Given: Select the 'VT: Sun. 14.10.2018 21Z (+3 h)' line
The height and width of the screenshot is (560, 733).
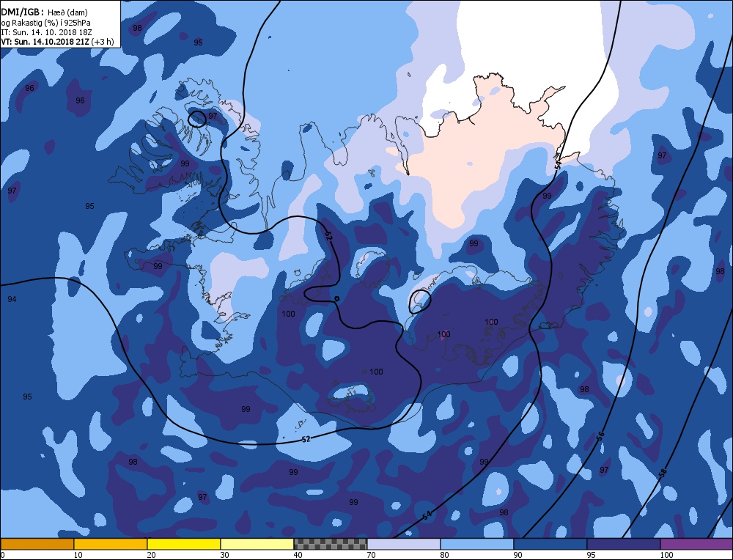Looking at the screenshot, I should (57, 41).
